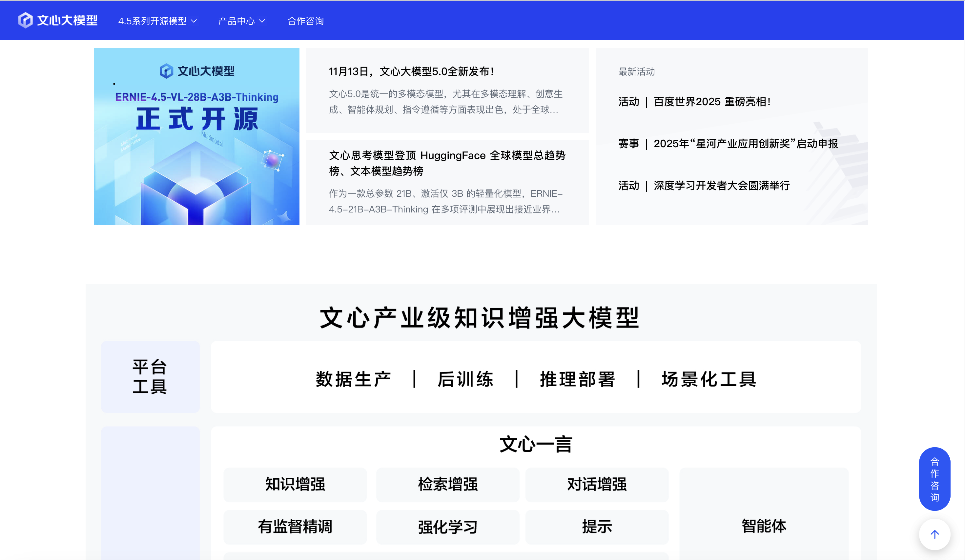Click the 推理部署 platform tool
The height and width of the screenshot is (560, 965).
577,379
